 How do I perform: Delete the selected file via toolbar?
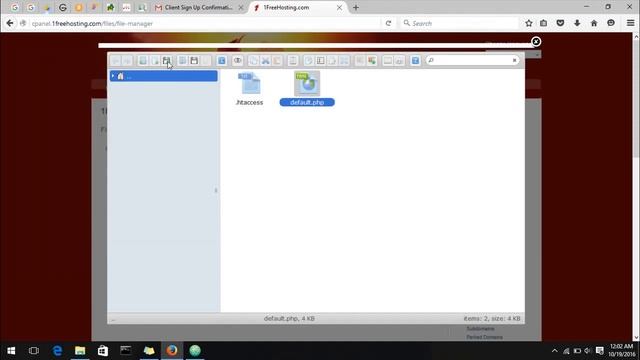click(x=293, y=61)
